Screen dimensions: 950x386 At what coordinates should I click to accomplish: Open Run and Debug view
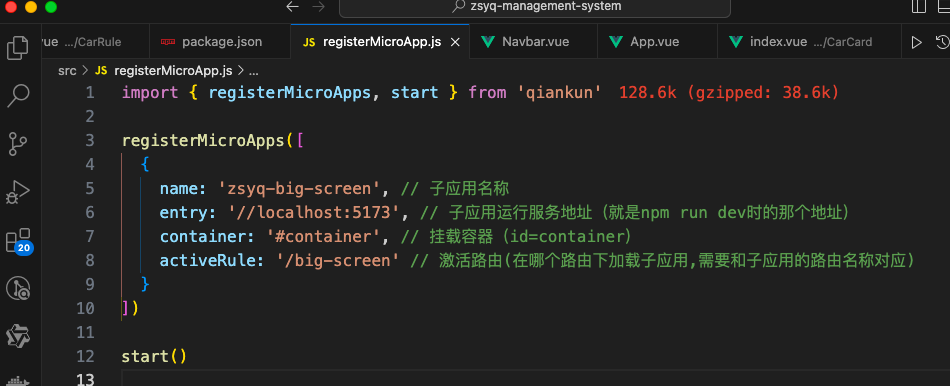[18, 192]
